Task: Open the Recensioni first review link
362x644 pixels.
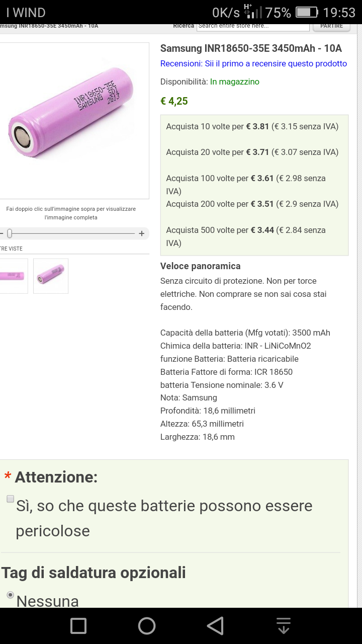Action: (x=253, y=63)
